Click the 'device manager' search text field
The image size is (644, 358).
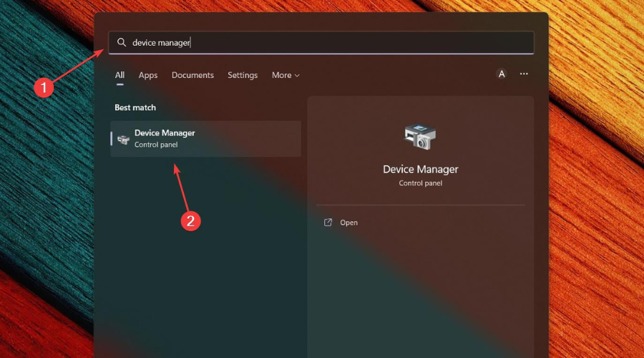click(x=321, y=43)
